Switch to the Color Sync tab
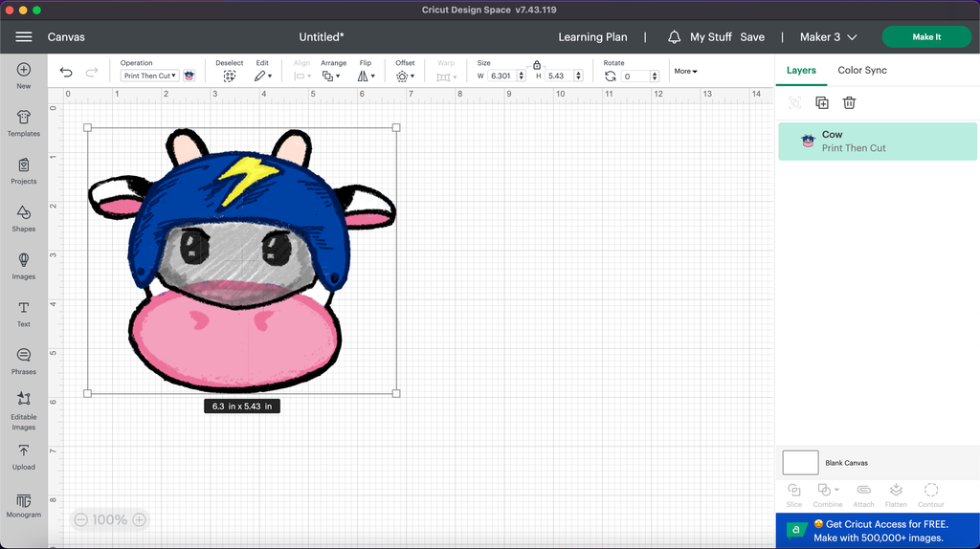The width and height of the screenshot is (980, 549). 862,70
